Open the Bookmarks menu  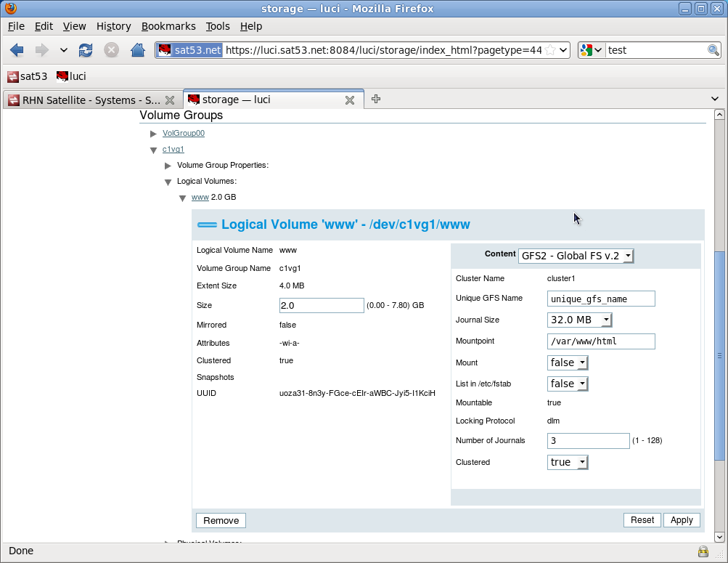(x=168, y=26)
